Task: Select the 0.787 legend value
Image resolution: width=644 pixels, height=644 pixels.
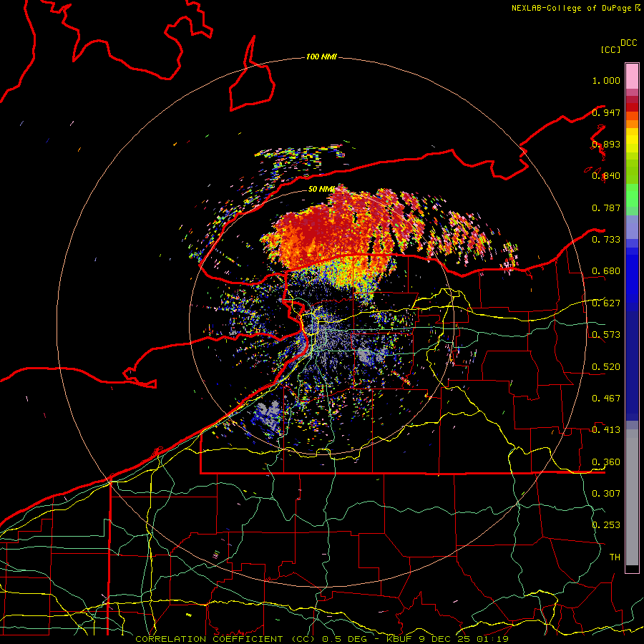Action: tap(606, 208)
